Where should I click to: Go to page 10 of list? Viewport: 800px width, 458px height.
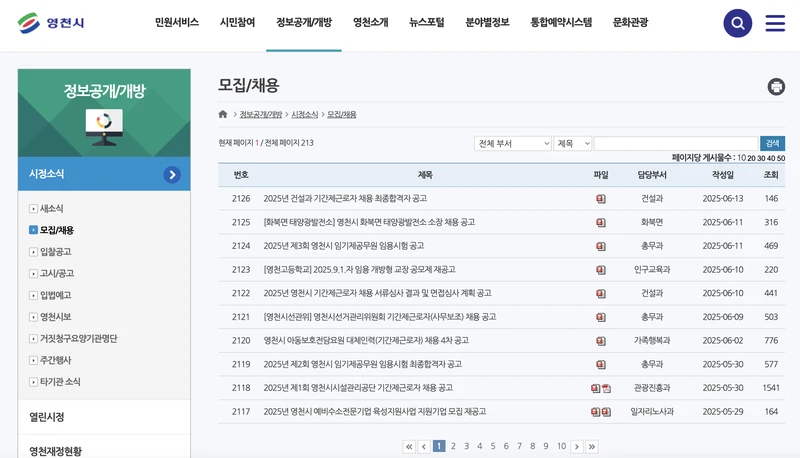point(561,446)
